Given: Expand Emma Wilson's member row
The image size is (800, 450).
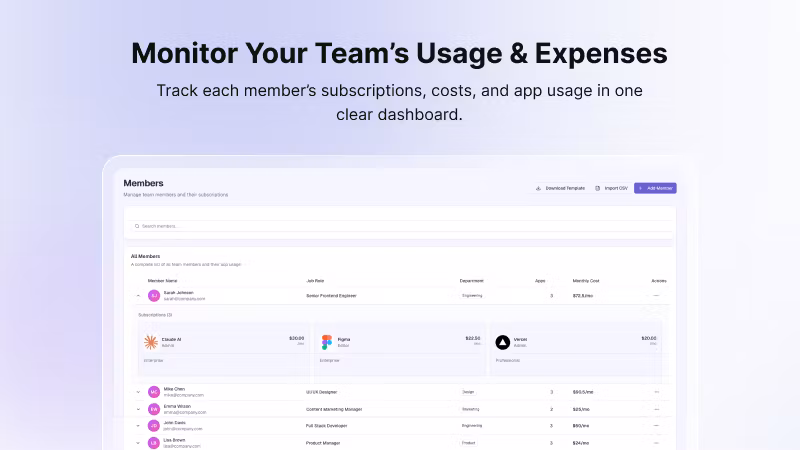Looking at the screenshot, I should click(138, 409).
